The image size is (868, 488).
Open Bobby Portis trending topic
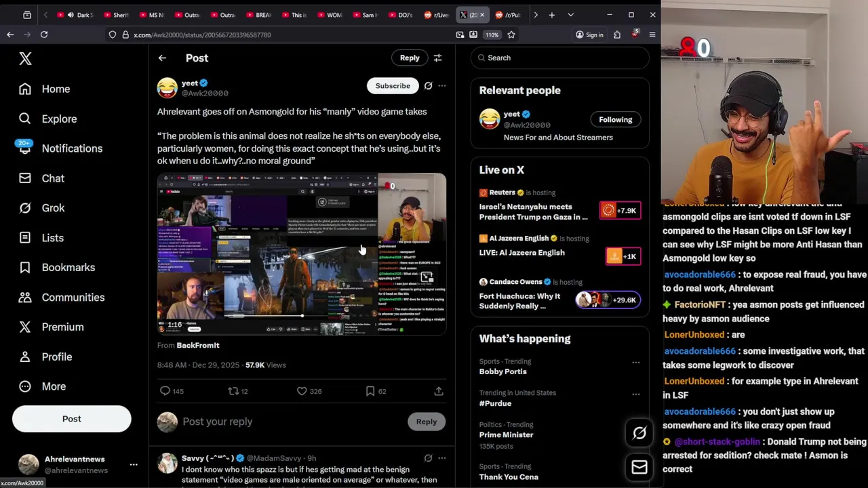click(502, 371)
